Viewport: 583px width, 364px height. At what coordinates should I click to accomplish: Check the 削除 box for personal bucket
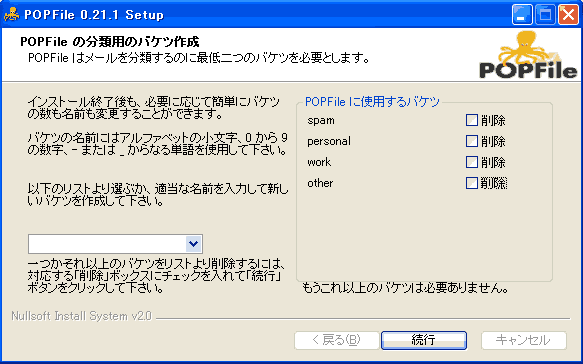coord(472,141)
